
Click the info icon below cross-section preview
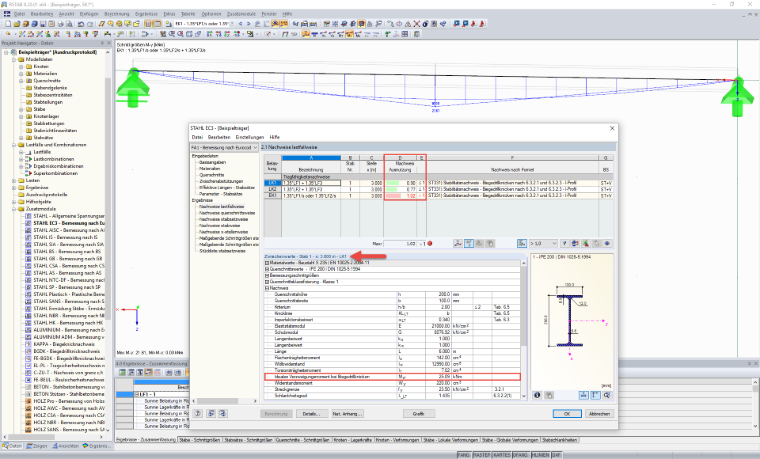(537, 395)
